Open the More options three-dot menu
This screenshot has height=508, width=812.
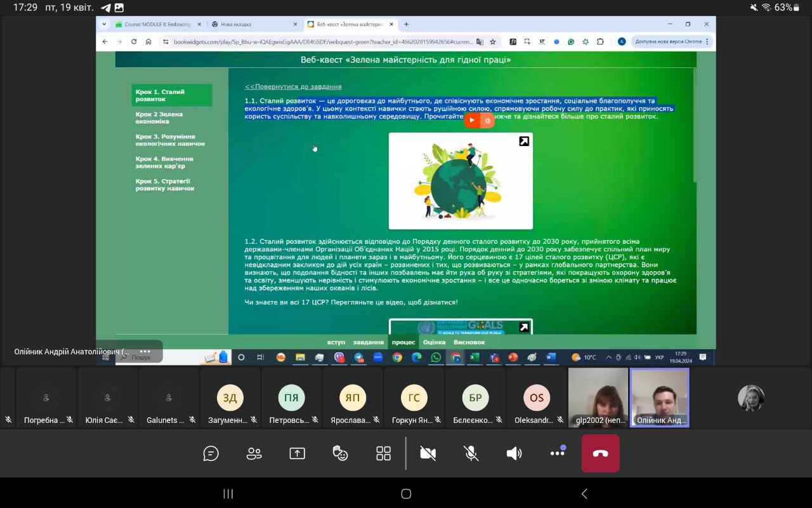558,453
